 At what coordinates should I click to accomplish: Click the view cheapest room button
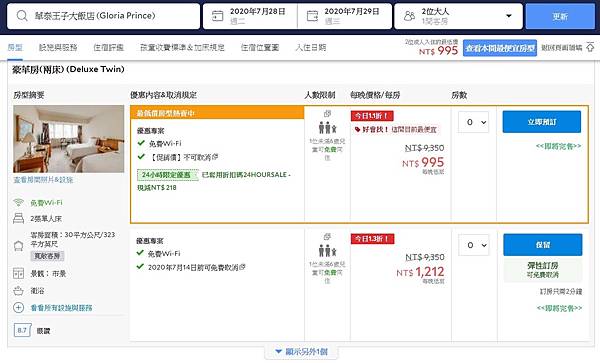pos(500,48)
